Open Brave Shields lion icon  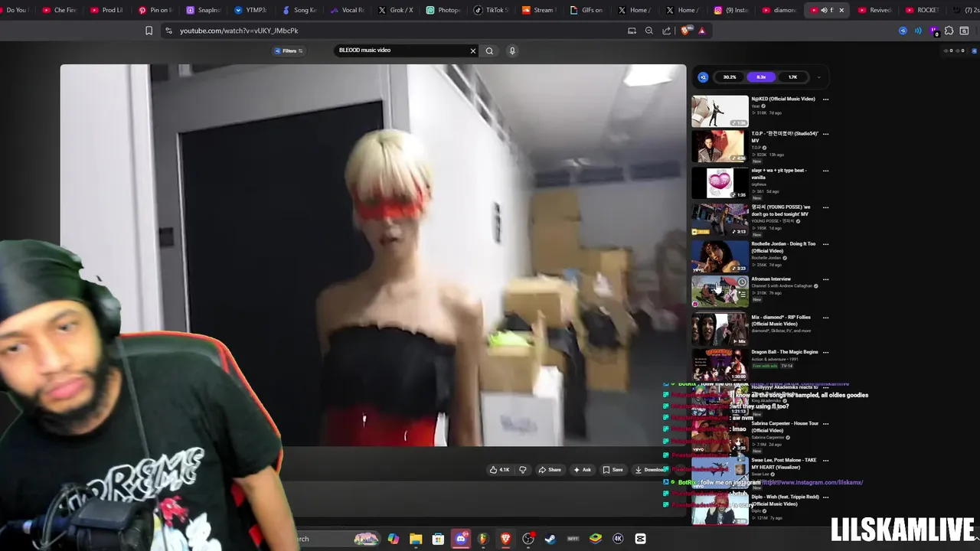point(685,31)
